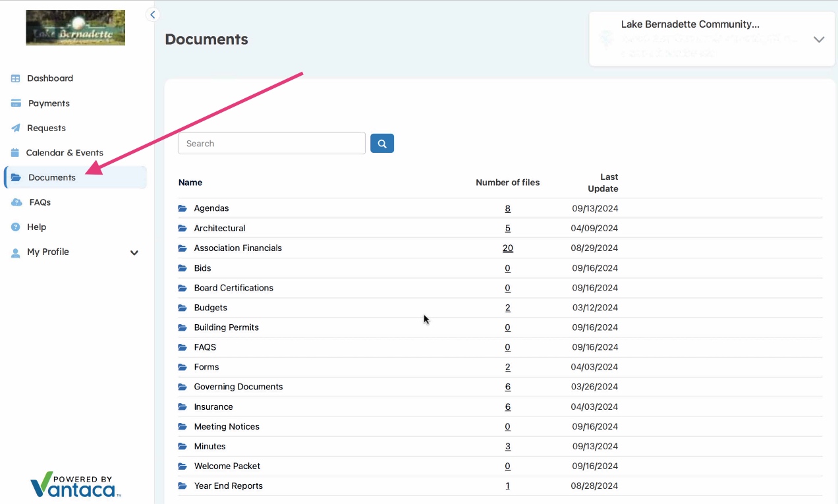This screenshot has height=504, width=838.
Task: Click the Lake Bernadette logo image
Action: [x=75, y=28]
